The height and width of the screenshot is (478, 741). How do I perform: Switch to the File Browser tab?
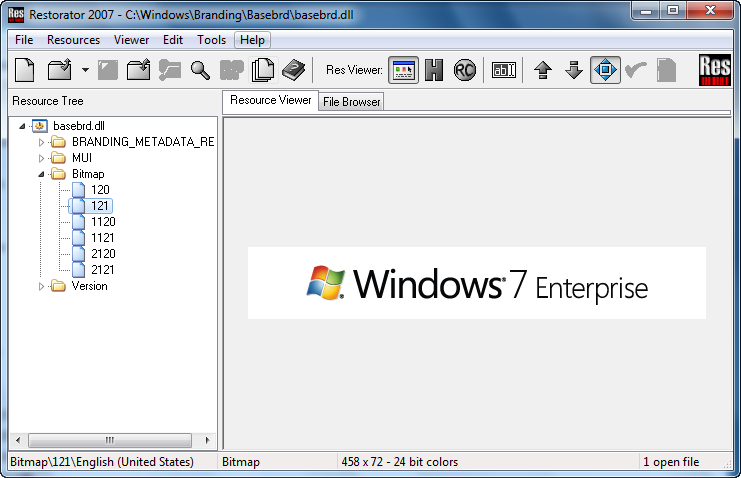coord(350,102)
